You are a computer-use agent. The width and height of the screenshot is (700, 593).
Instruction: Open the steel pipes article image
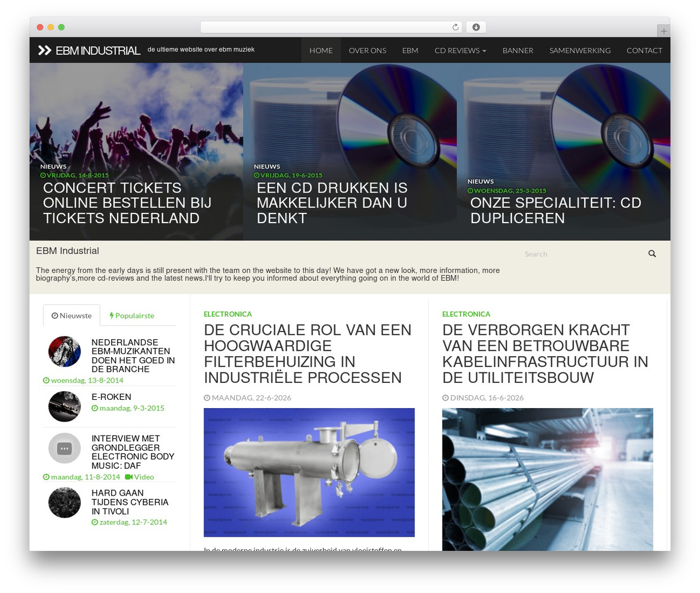coord(547,479)
